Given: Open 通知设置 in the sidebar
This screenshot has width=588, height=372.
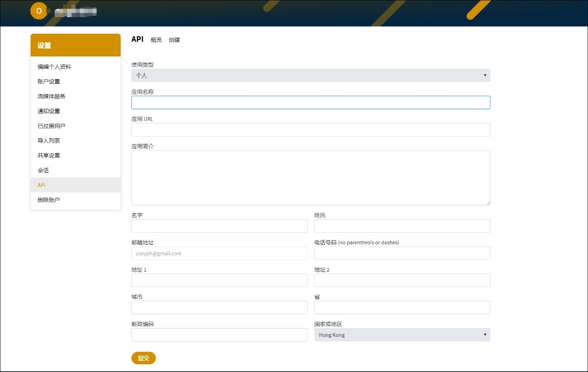Looking at the screenshot, I should point(49,111).
